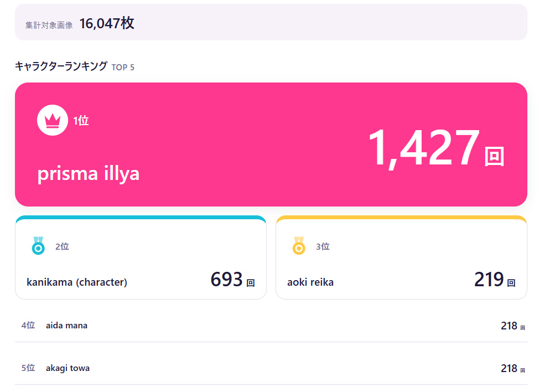Click the キャラクターランキング heading
This screenshot has width=539, height=392.
[x=61, y=66]
